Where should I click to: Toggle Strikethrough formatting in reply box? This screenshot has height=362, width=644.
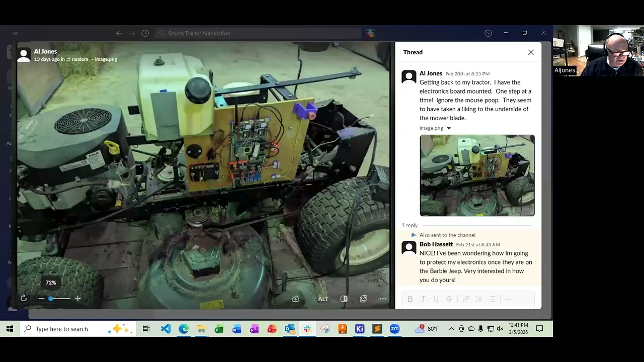[x=449, y=299]
